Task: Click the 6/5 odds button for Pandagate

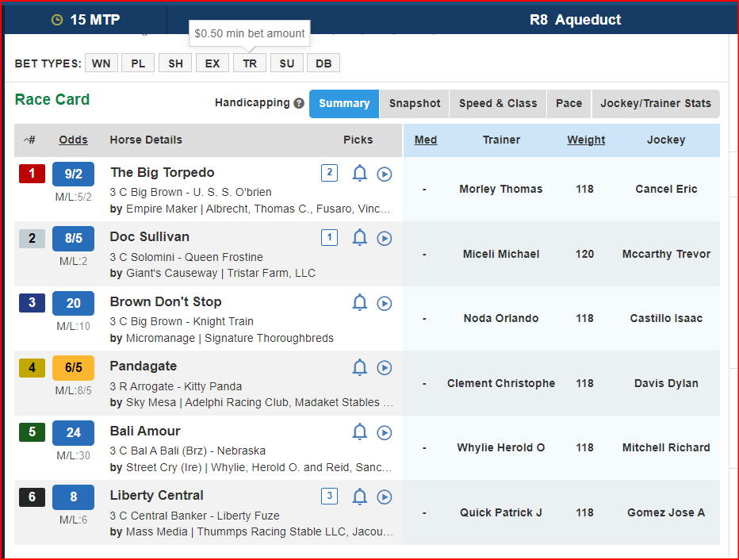Action: tap(73, 367)
